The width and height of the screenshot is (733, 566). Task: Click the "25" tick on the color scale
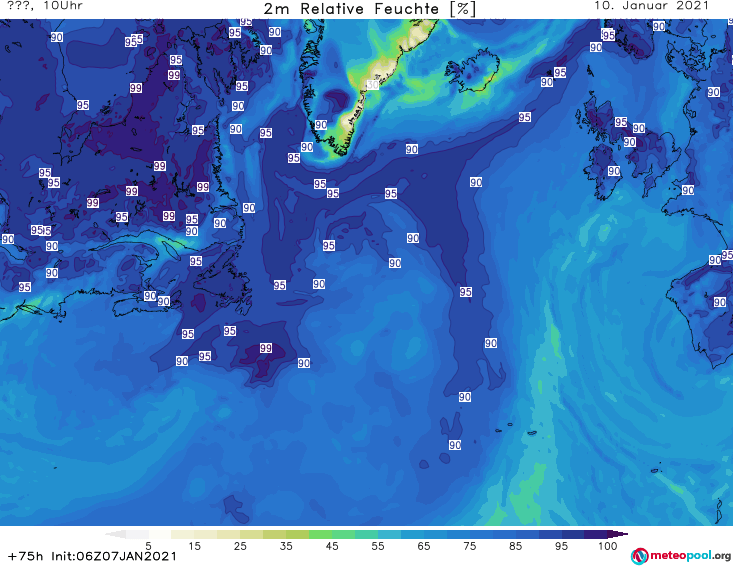[x=240, y=545]
